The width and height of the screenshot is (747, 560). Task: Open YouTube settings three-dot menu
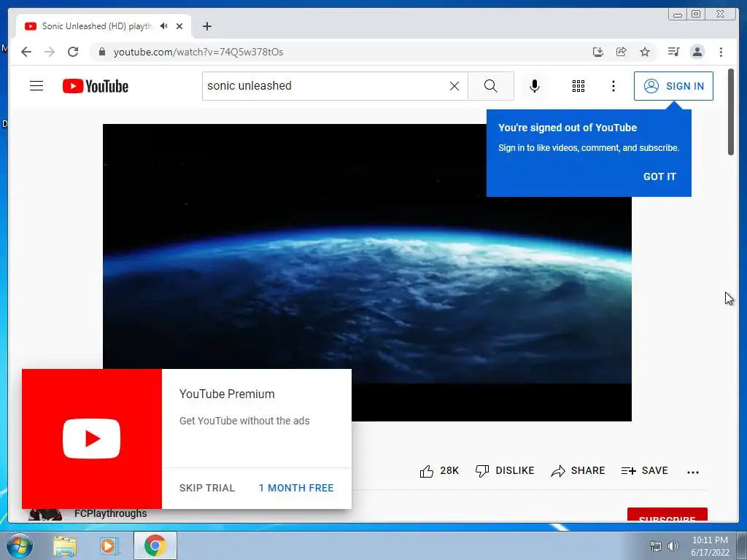[613, 86]
